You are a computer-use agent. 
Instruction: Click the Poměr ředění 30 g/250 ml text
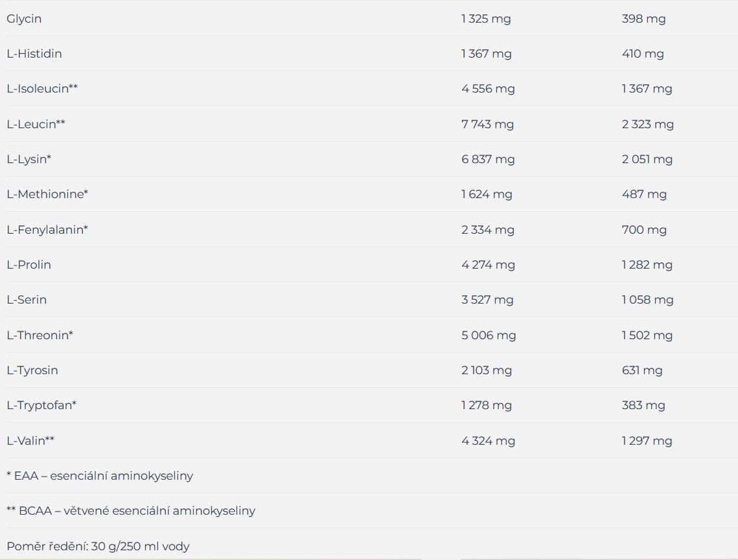(98, 546)
